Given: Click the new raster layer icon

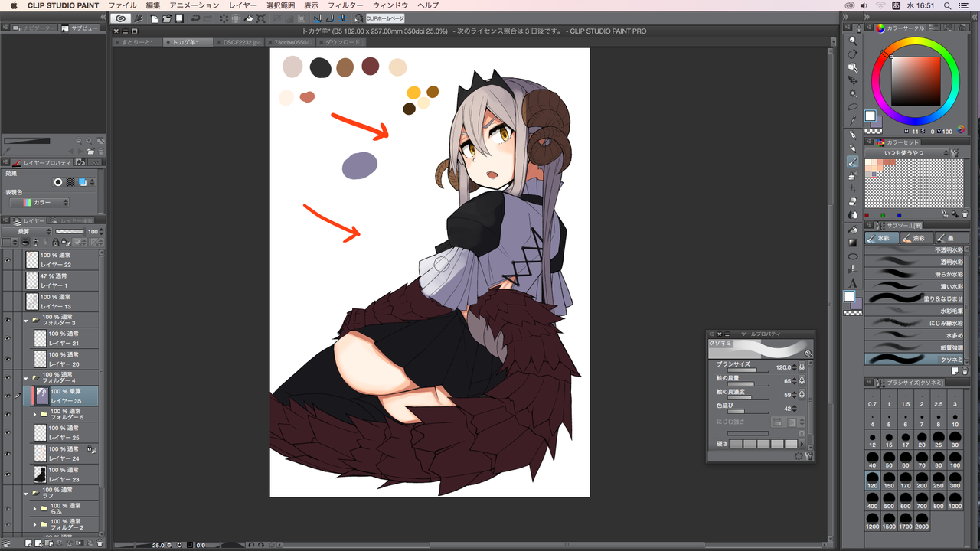Looking at the screenshot, I should click(x=28, y=543).
